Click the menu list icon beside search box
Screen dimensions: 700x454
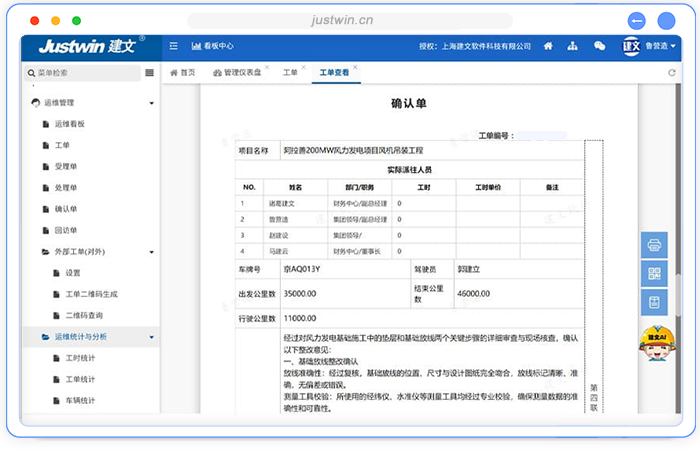point(150,73)
